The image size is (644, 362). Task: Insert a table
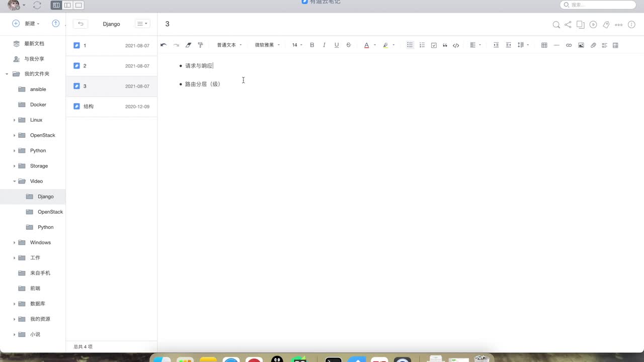[x=544, y=45]
